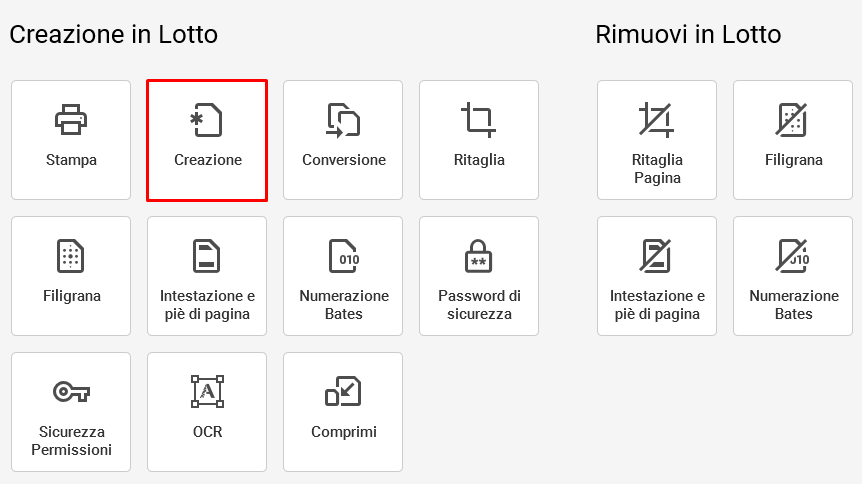
Task: Select the Comprimi compress icon
Action: tap(343, 391)
